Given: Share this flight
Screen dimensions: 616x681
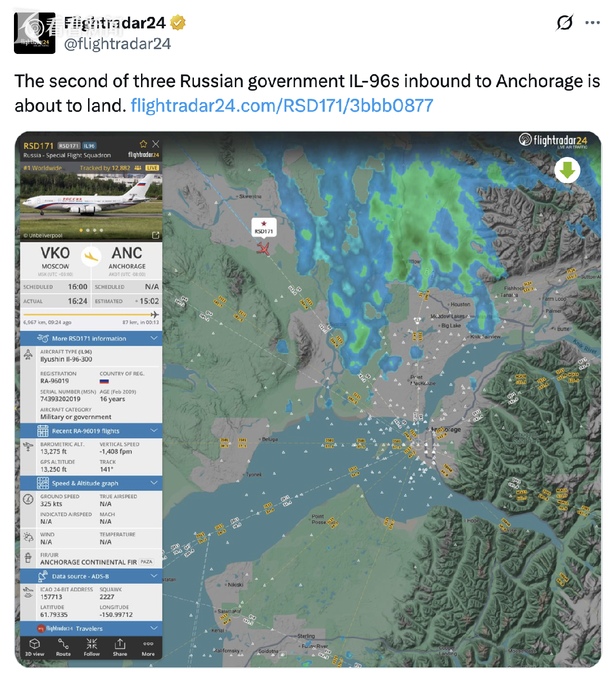Looking at the screenshot, I should tap(120, 648).
